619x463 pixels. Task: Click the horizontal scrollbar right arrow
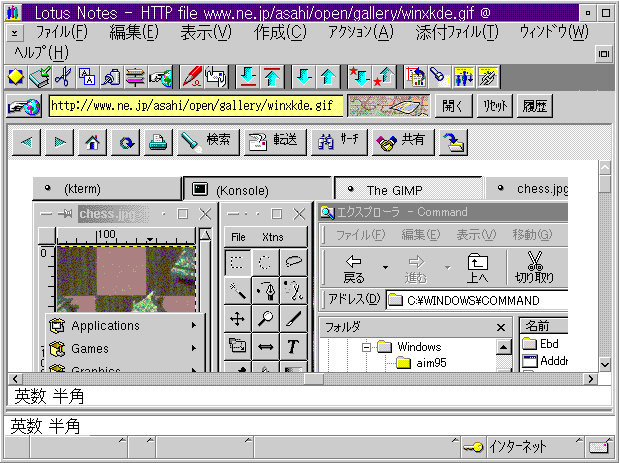coord(591,379)
